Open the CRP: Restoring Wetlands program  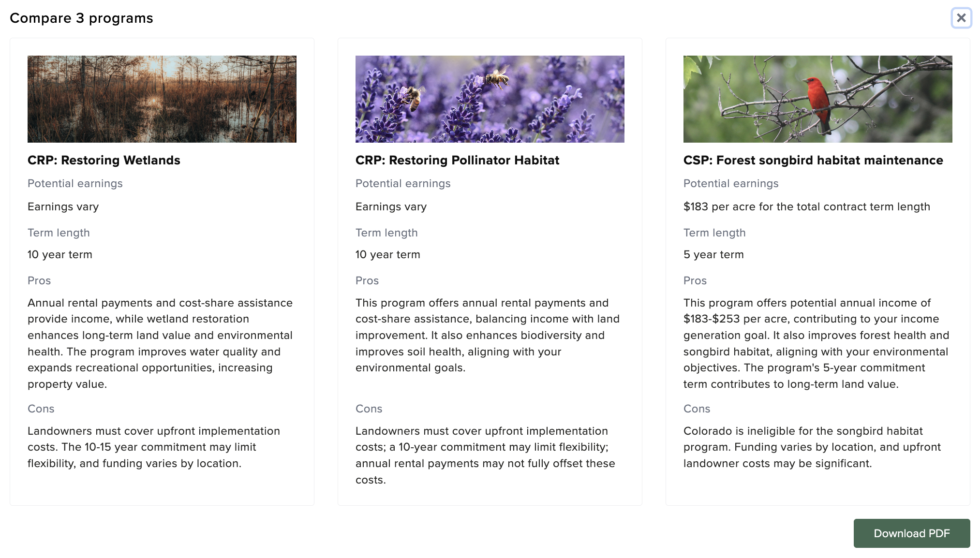[104, 160]
